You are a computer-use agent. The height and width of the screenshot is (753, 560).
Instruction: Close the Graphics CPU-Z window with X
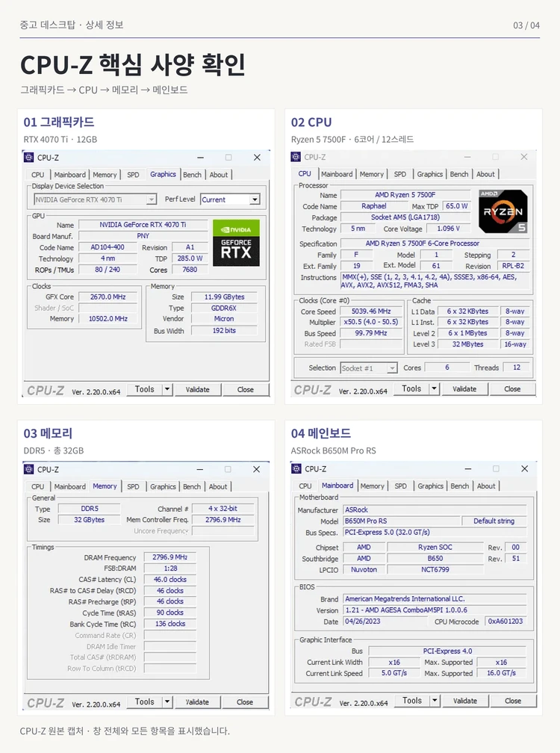coord(257,158)
